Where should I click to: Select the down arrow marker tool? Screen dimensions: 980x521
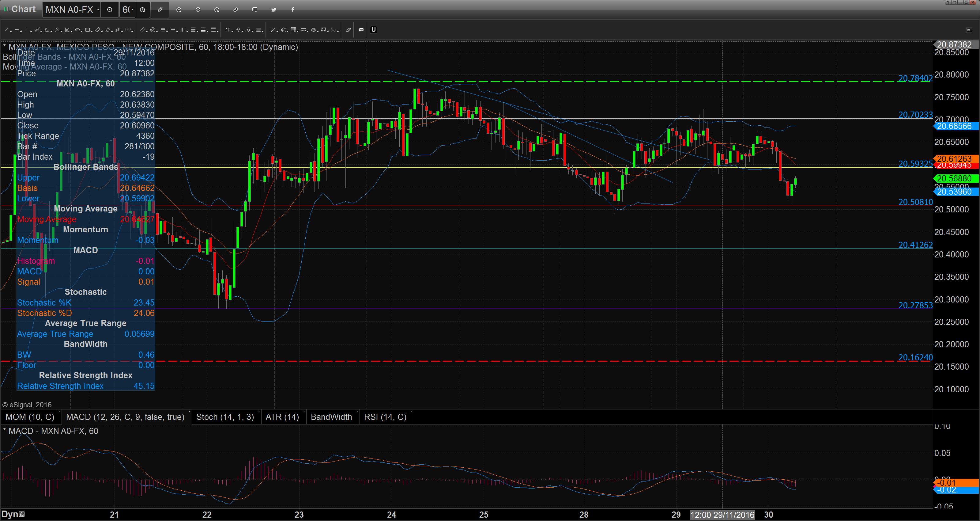click(x=248, y=30)
